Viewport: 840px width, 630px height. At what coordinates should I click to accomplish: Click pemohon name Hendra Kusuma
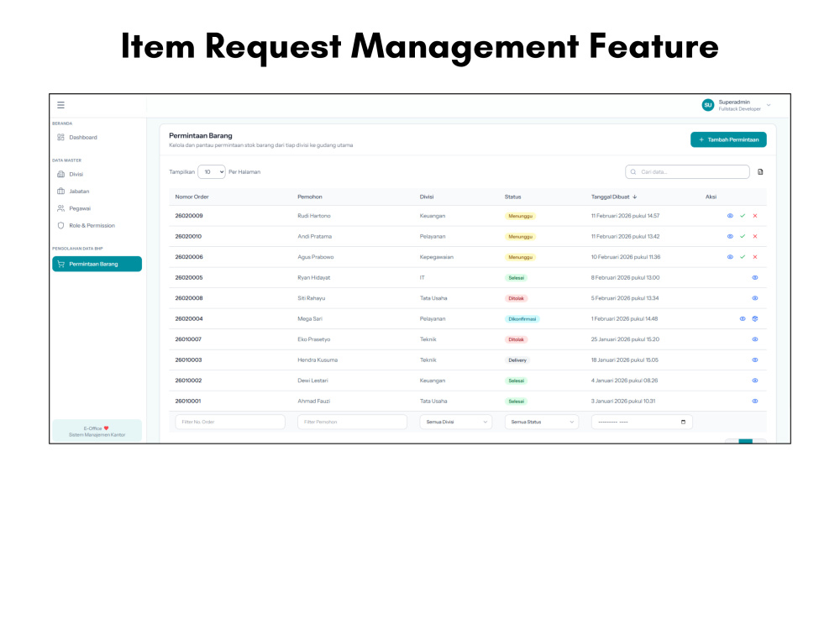[x=318, y=360]
